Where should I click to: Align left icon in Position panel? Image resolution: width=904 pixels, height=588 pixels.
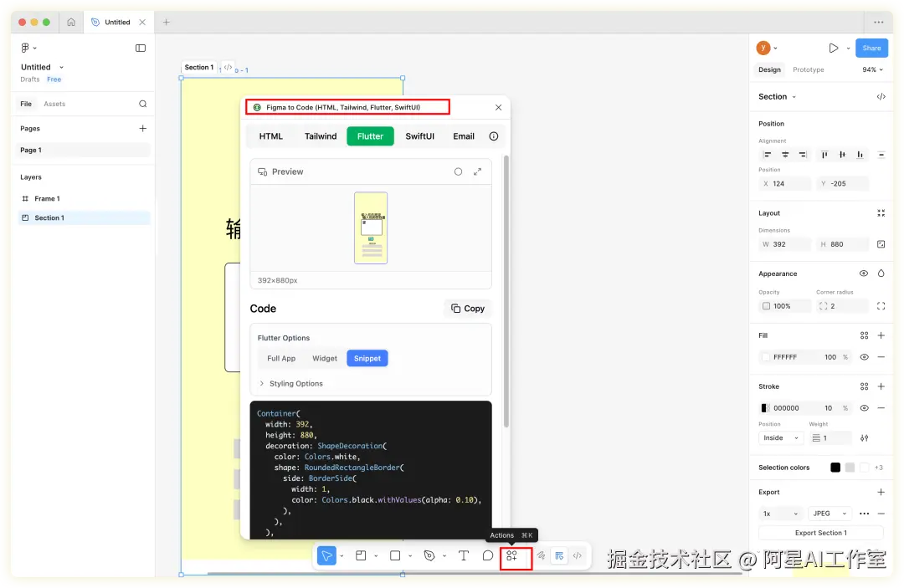point(767,155)
